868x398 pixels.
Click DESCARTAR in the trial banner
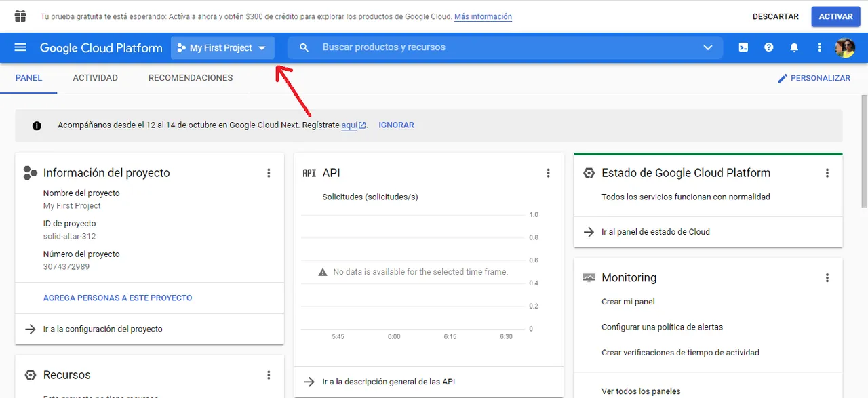coord(776,16)
